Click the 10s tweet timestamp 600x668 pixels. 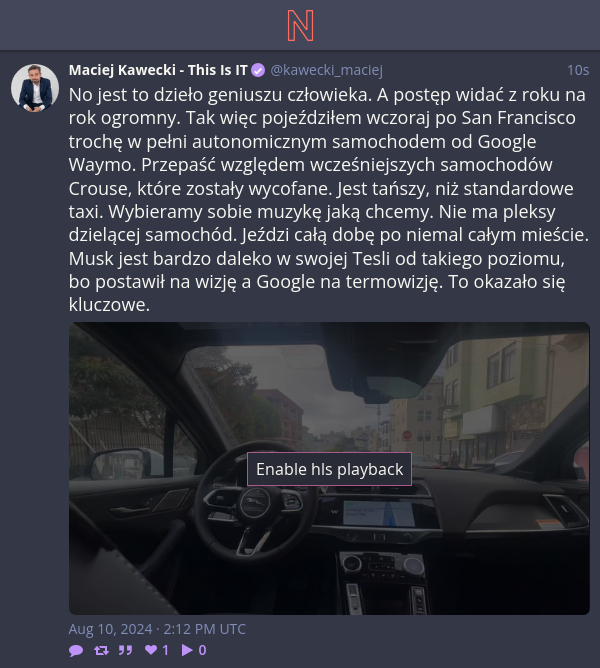578,70
